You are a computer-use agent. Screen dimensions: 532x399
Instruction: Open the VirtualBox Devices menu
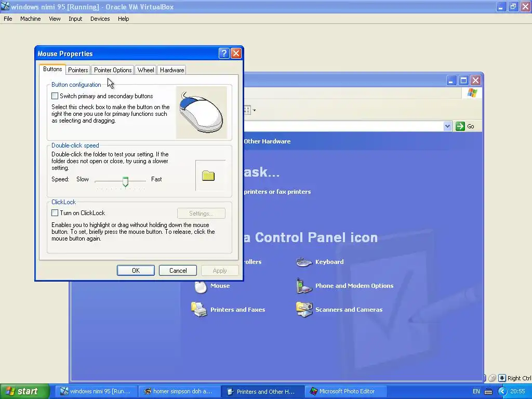100,19
